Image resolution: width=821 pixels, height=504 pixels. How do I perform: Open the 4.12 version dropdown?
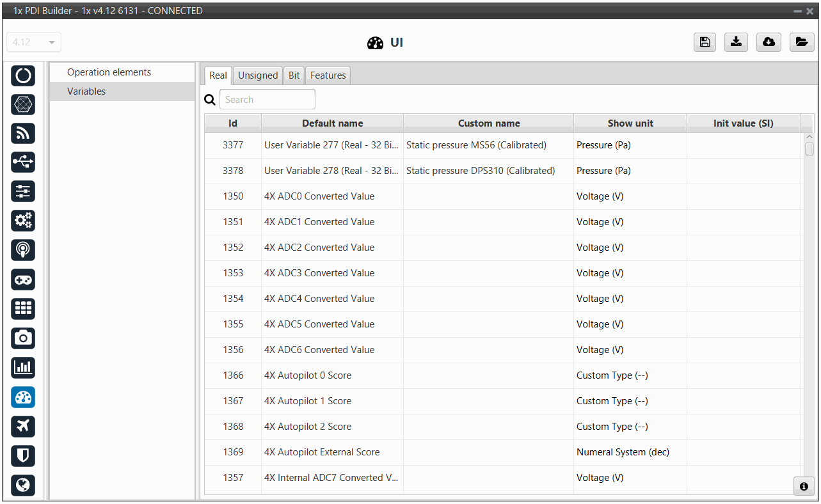34,42
